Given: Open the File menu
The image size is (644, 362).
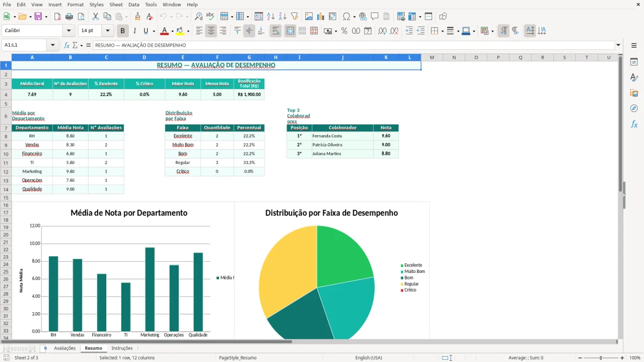Looking at the screenshot, I should click(7, 4).
